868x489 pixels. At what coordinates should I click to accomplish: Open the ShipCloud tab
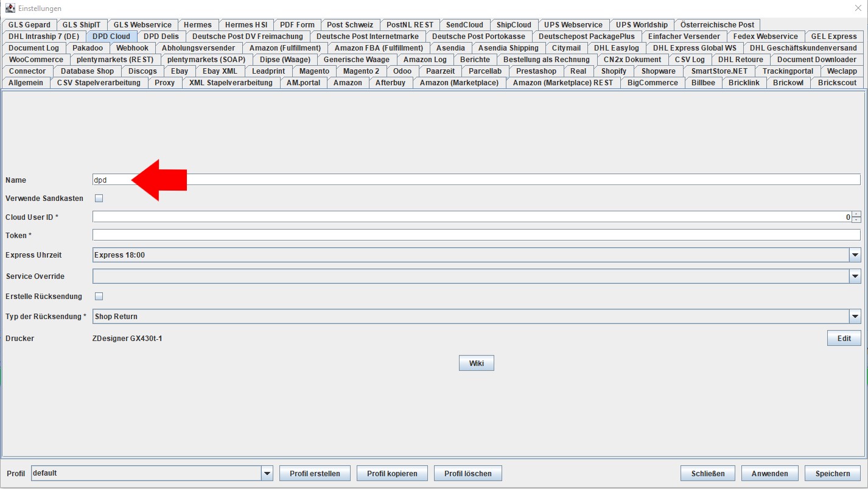514,25
